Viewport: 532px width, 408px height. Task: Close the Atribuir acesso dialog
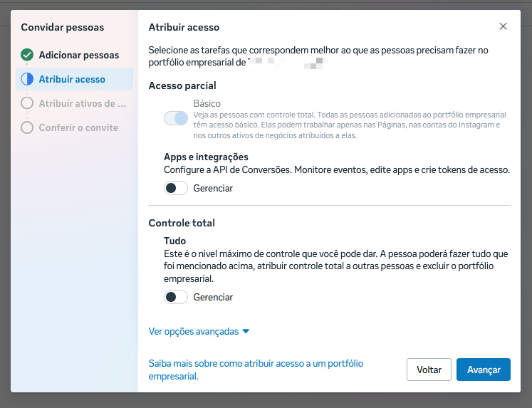(x=503, y=26)
